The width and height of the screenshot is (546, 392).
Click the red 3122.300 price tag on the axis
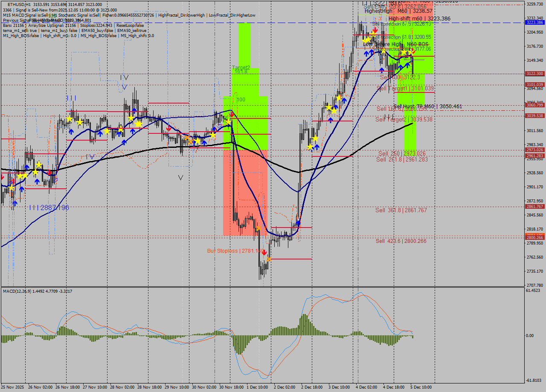coord(534,74)
